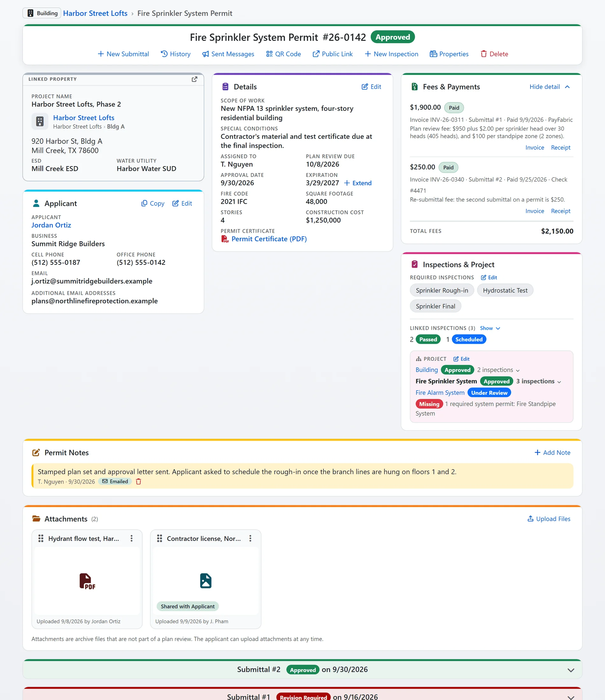The height and width of the screenshot is (700, 605).
Task: Open Invoice for the $1,900.00 fee
Action: coord(535,148)
